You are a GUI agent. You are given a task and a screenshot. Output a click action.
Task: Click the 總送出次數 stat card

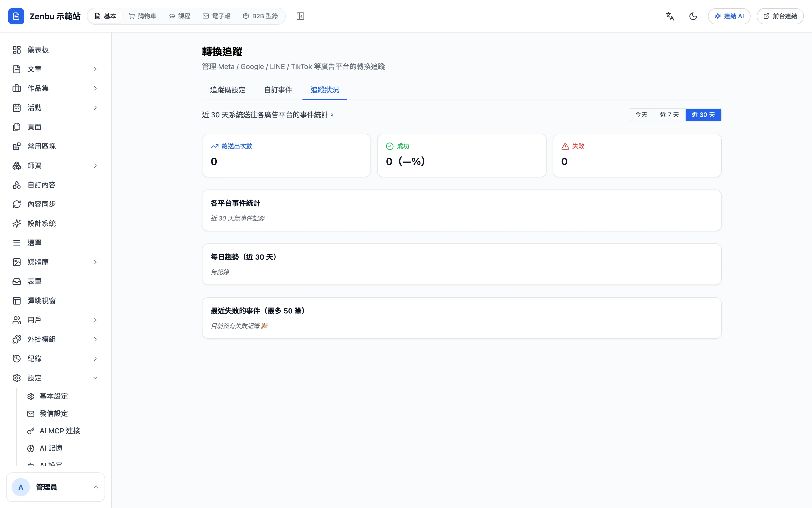pos(286,155)
